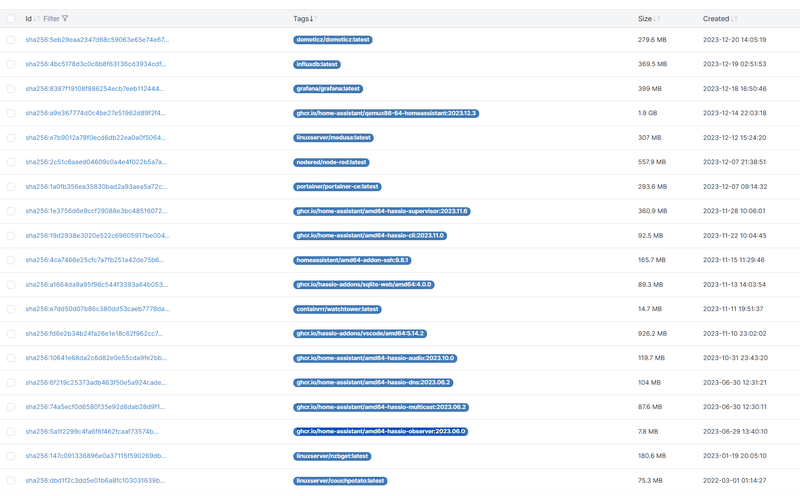This screenshot has height=496, width=800.
Task: Select checkbox for hassio-cli row
Action: click(11, 236)
